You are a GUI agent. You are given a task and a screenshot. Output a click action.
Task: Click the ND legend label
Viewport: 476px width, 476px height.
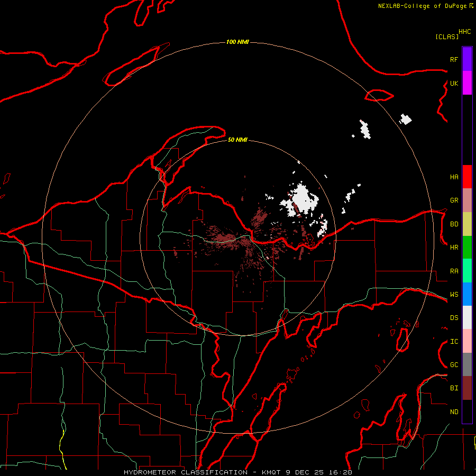coord(454,412)
